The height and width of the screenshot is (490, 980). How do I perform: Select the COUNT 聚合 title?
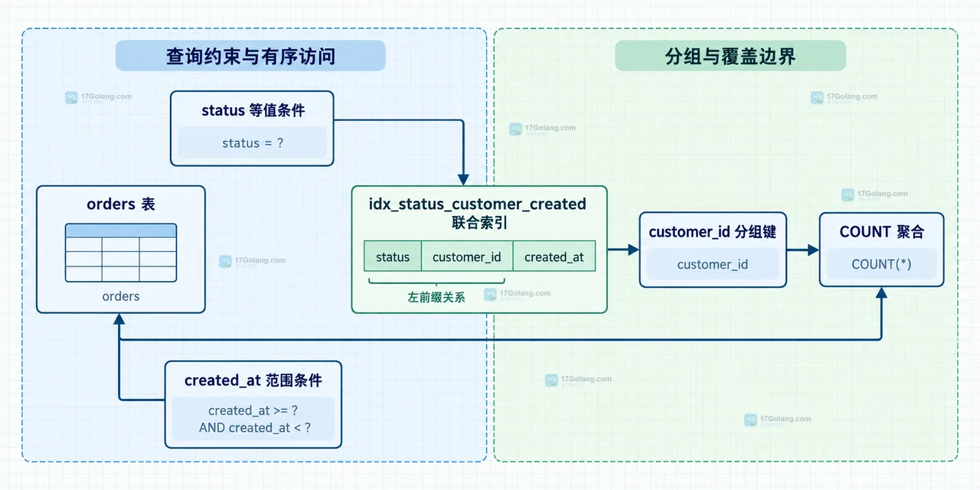coord(882,232)
